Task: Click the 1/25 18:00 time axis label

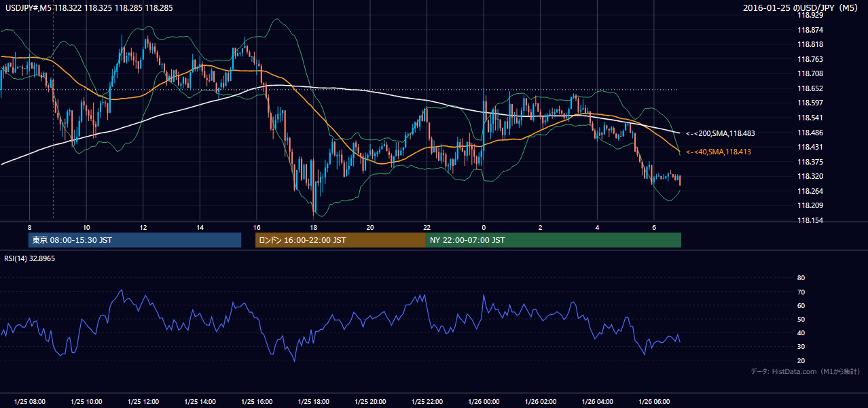Action: click(x=313, y=402)
